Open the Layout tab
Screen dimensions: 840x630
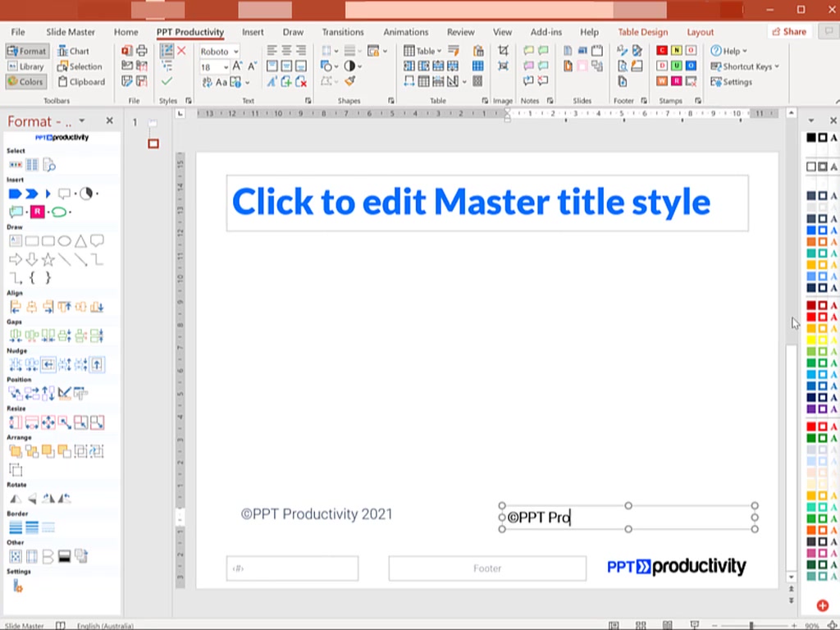click(701, 32)
